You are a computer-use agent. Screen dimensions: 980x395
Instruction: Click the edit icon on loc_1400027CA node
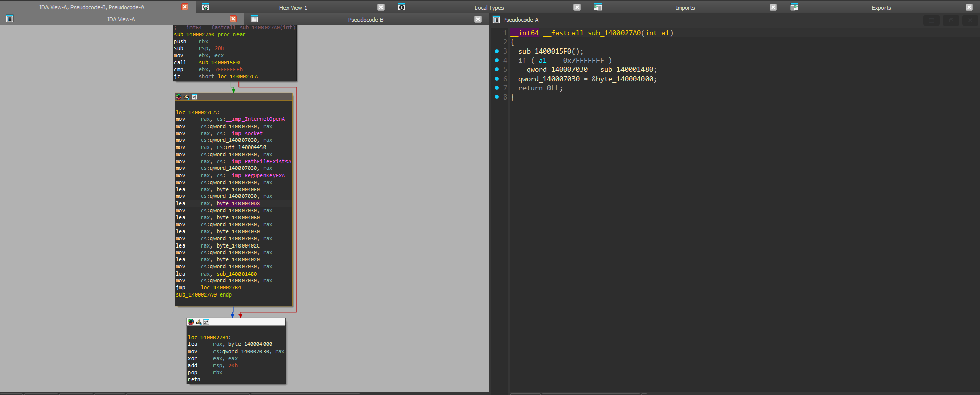coord(186,97)
